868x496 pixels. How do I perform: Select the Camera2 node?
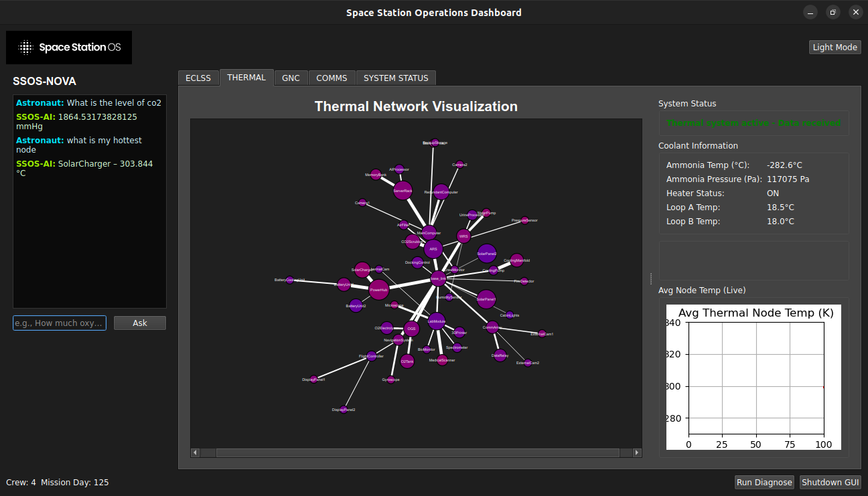[459, 165]
